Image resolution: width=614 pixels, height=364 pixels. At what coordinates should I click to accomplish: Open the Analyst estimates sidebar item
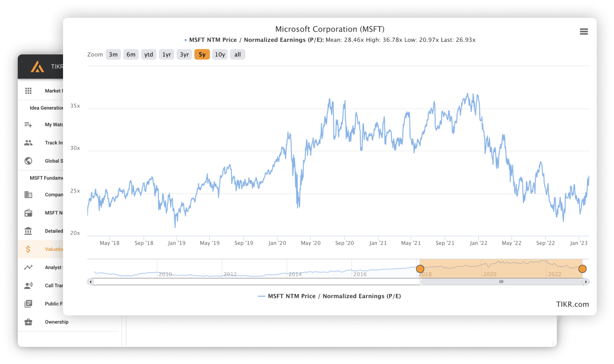tap(41, 267)
